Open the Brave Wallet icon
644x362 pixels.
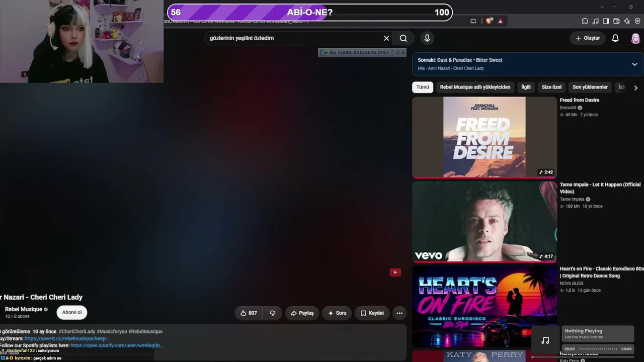[x=616, y=21]
